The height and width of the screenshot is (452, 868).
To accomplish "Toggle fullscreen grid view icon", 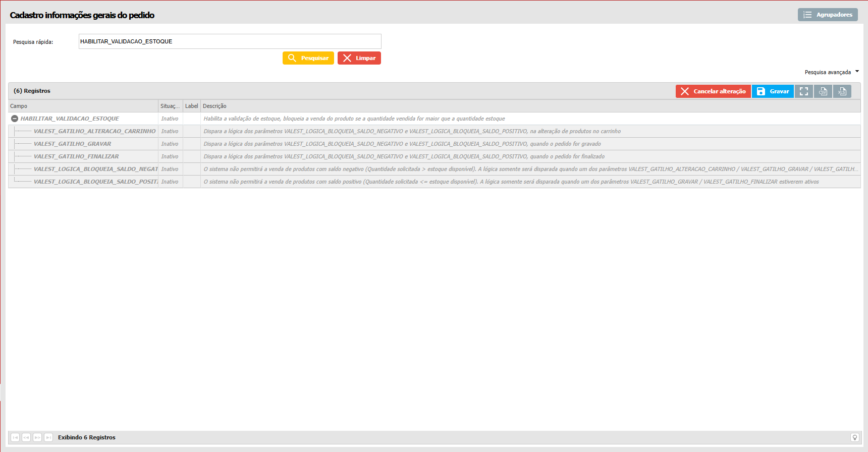I will coord(804,91).
